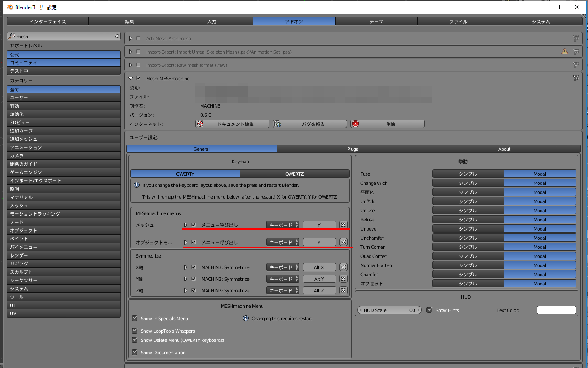
Task: Toggle コミュニティ support level filter
Action: [64, 62]
